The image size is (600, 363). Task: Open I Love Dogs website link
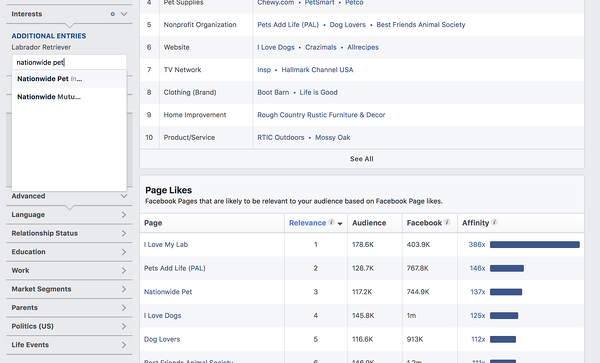276,47
